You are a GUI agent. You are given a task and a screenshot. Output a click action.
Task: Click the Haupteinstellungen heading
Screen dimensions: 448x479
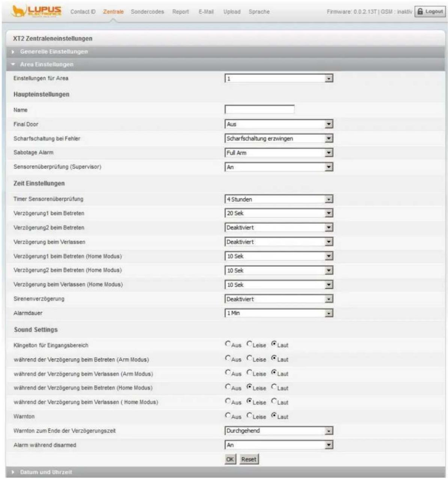(x=41, y=94)
